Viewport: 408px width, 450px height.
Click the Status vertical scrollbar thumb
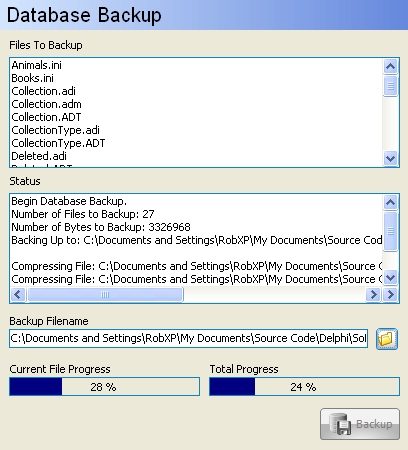[x=390, y=231]
